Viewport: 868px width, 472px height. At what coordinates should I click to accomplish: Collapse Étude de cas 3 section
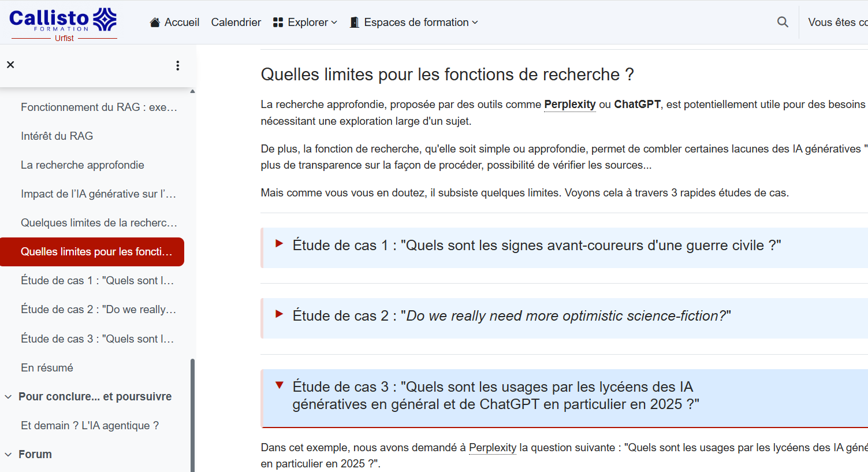tap(280, 385)
